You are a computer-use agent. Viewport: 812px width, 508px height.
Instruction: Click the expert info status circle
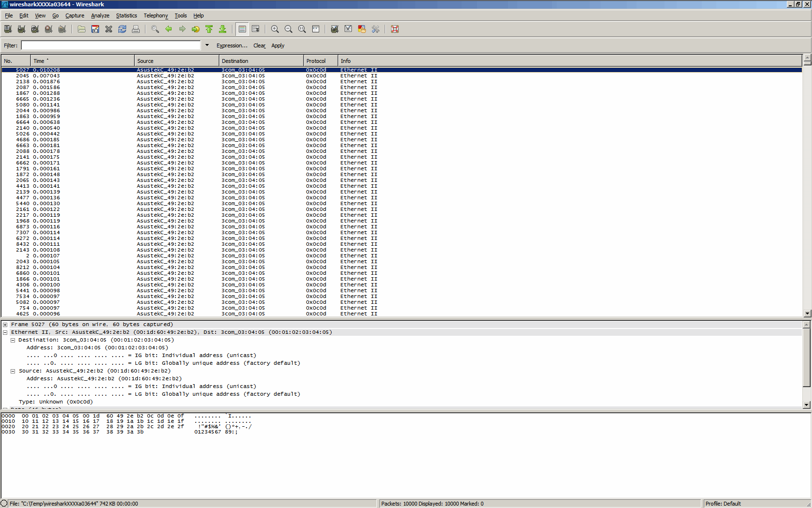pos(4,504)
